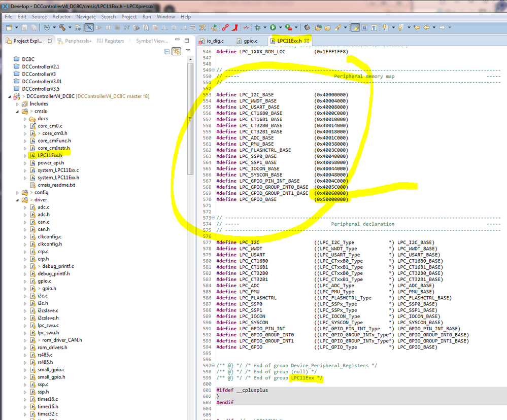Click the red boot icon
Screen dimensions: 507x420
click(235, 27)
